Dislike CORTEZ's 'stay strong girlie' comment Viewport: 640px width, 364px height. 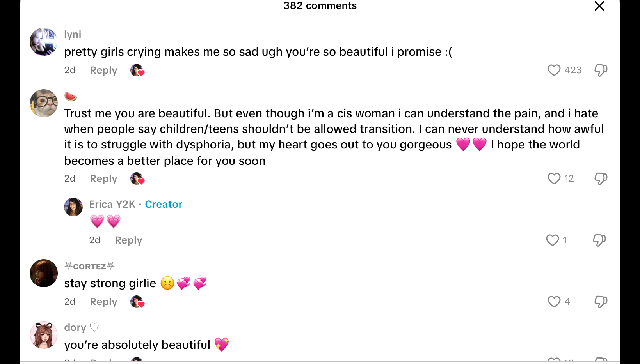[601, 302]
